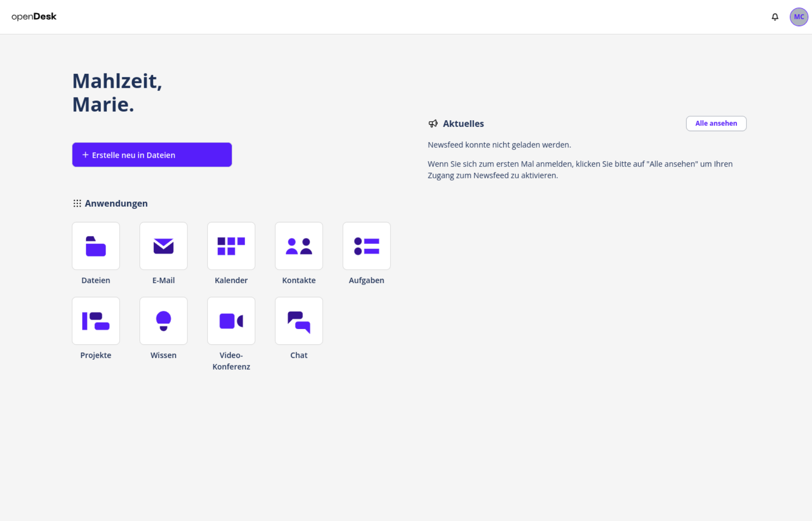Click the Aktuelles megaphone icon
Viewport: 812px width, 521px height.
[433, 124]
